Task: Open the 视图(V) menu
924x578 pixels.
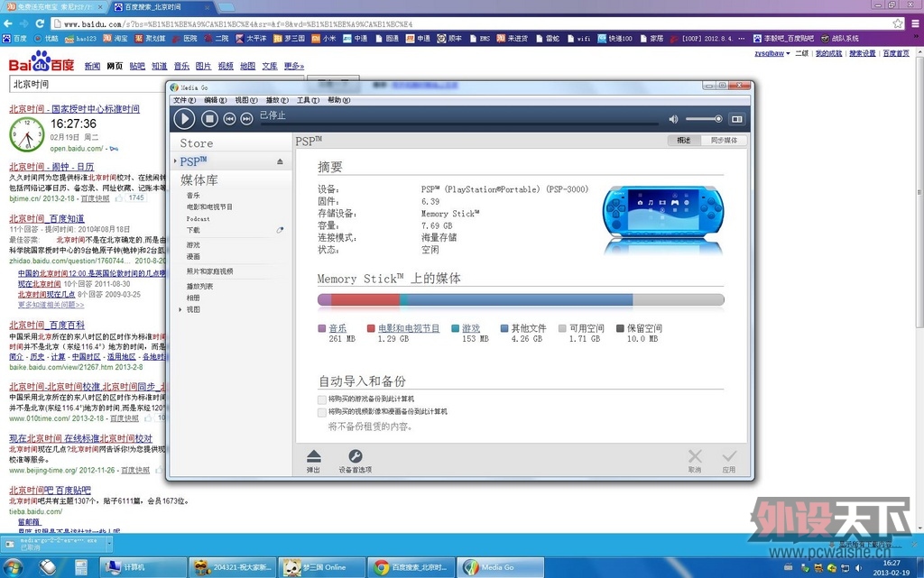Action: (245, 100)
